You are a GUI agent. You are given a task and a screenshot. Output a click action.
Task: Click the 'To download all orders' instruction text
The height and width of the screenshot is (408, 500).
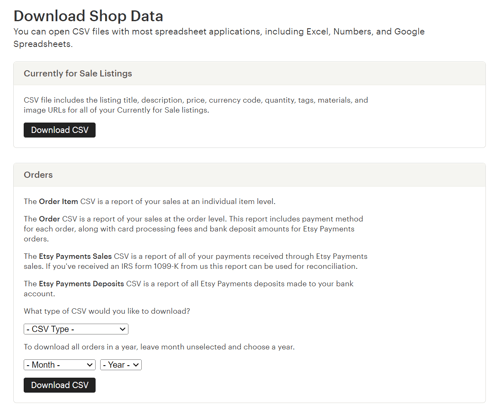click(x=159, y=347)
